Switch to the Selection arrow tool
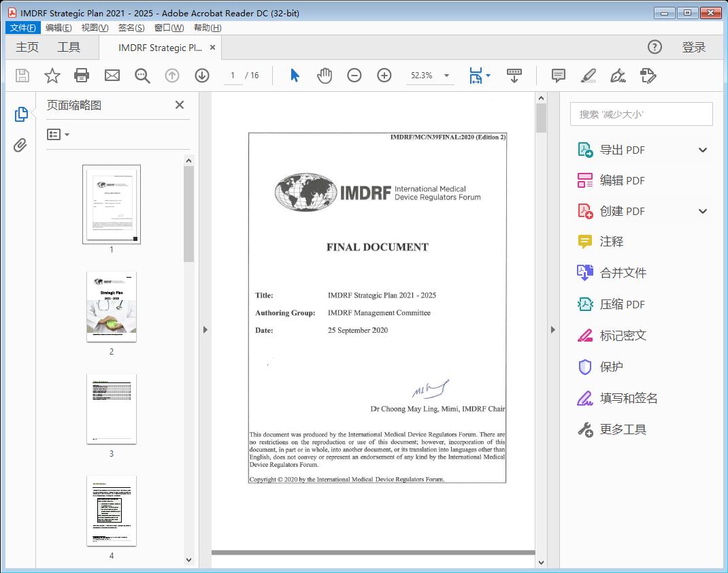This screenshot has height=573, width=728. tap(295, 76)
